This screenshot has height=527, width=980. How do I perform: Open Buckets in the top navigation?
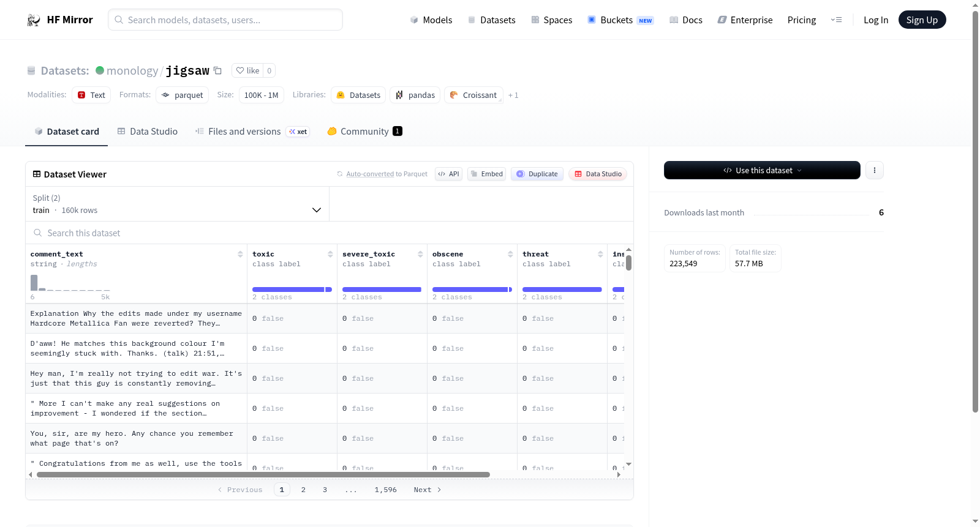[x=620, y=20]
